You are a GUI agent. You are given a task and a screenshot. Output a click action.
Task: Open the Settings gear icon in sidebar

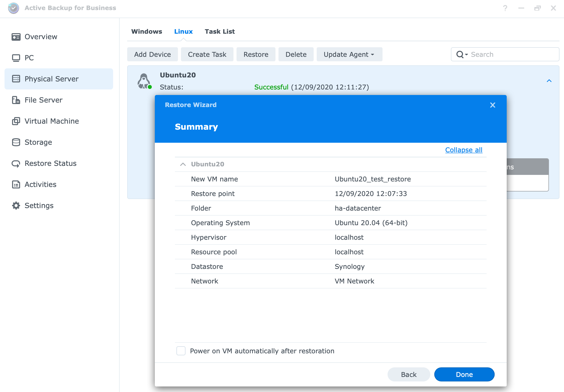point(16,206)
